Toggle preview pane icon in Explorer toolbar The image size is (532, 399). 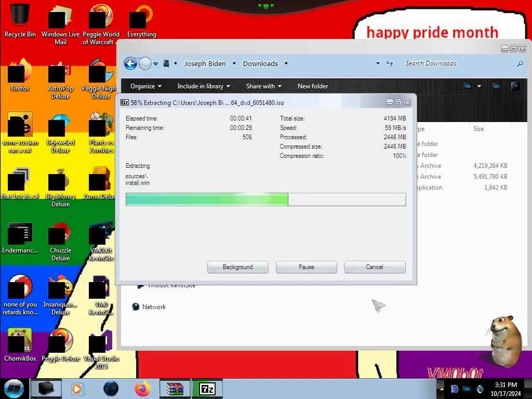pyautogui.click(x=496, y=86)
